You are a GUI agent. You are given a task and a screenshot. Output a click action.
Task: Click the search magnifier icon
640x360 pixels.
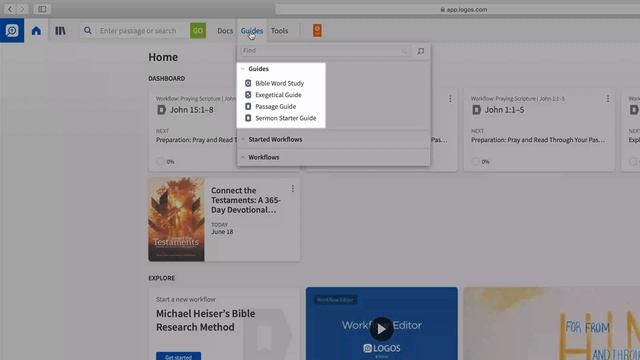point(88,31)
